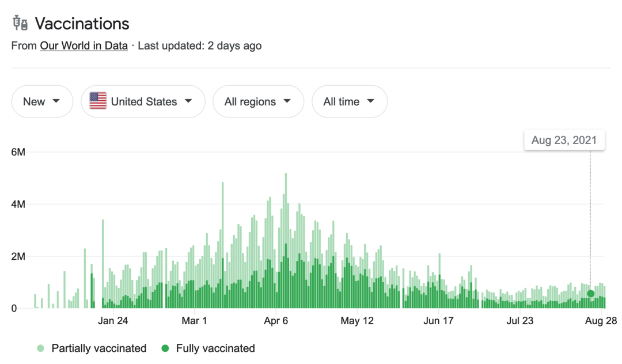The width and height of the screenshot is (622, 364).
Task: Click the United States flag icon
Action: click(98, 101)
